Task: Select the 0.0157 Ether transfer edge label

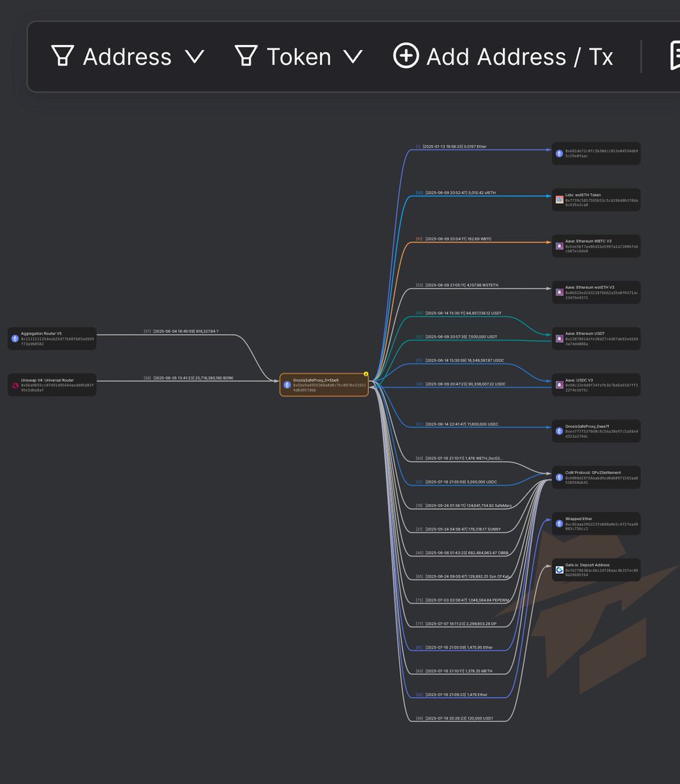Action: pyautogui.click(x=451, y=146)
